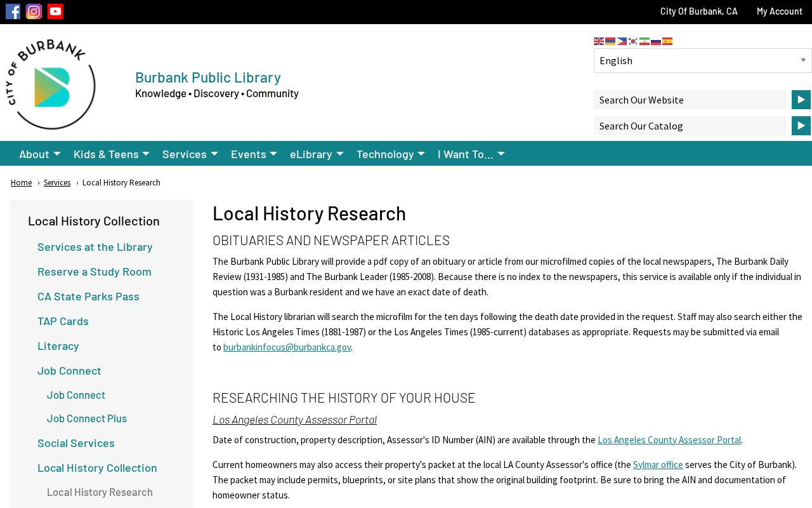Open City Of Burbank, CA link
Viewport: 812px width, 508px height.
(698, 11)
